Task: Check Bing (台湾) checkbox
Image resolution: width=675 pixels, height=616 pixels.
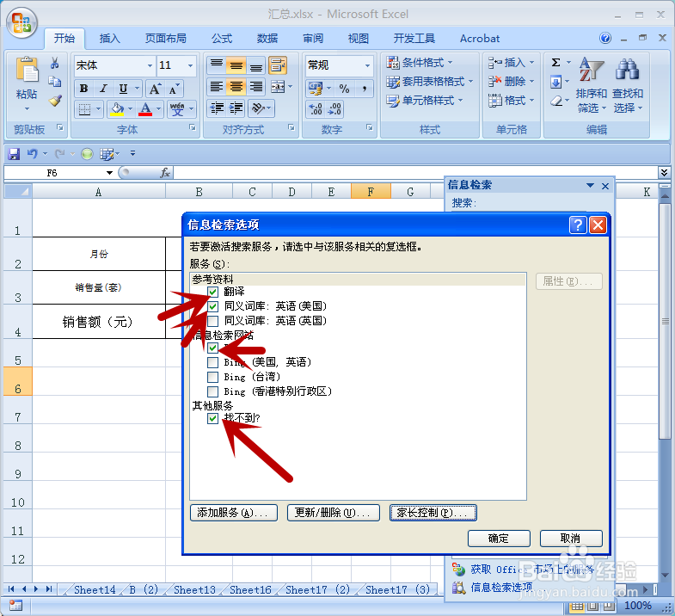Action: (x=212, y=377)
